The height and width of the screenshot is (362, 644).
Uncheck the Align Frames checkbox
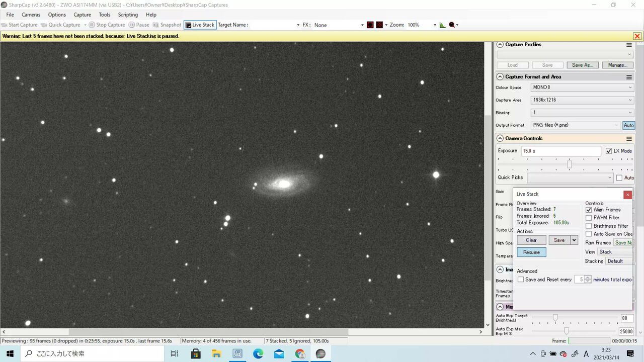589,210
